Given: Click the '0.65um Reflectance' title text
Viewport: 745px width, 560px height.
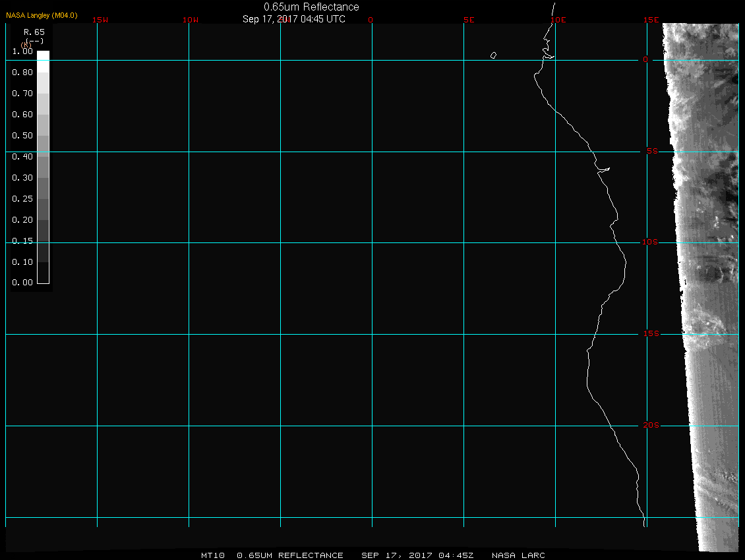Looking at the screenshot, I should 311,7.
